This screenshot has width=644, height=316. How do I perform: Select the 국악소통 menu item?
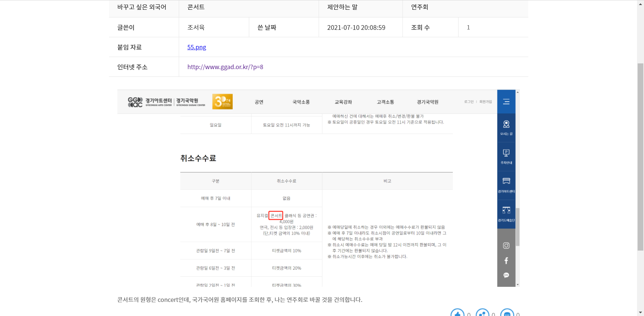301,102
